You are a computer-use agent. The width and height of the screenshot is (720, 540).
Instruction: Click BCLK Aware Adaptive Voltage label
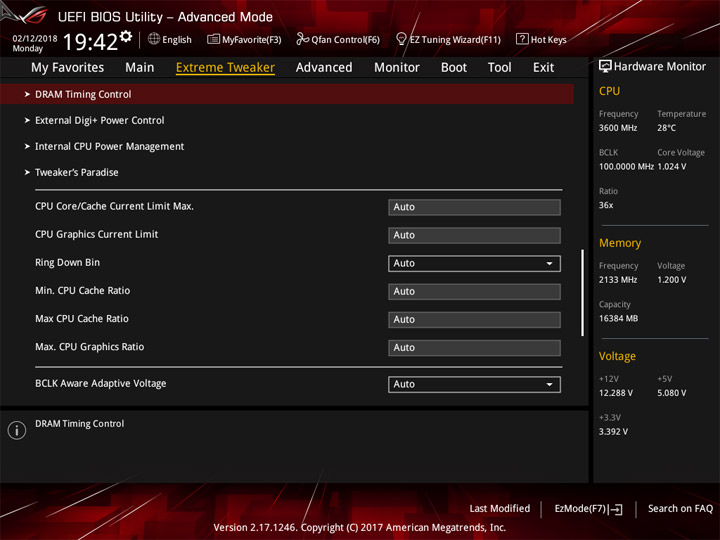[x=101, y=383]
